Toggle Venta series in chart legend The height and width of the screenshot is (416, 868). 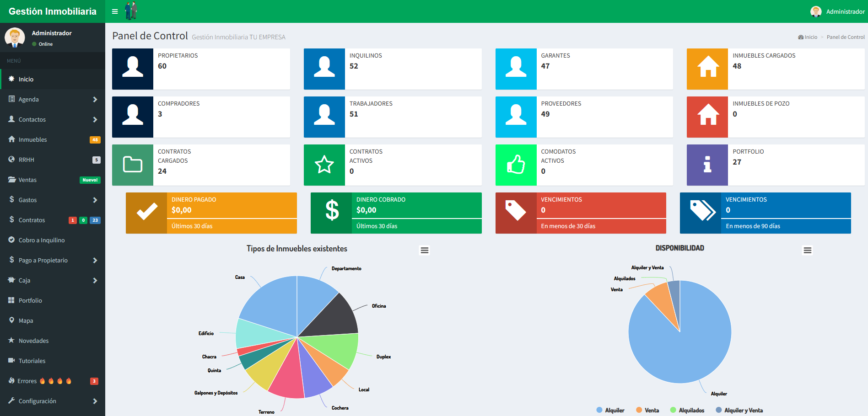[x=648, y=411]
